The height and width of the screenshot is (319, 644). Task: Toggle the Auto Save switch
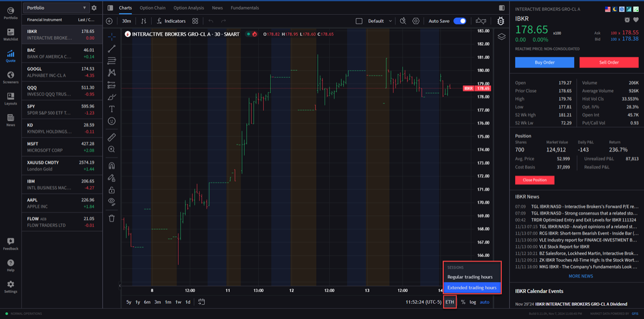[x=460, y=21]
